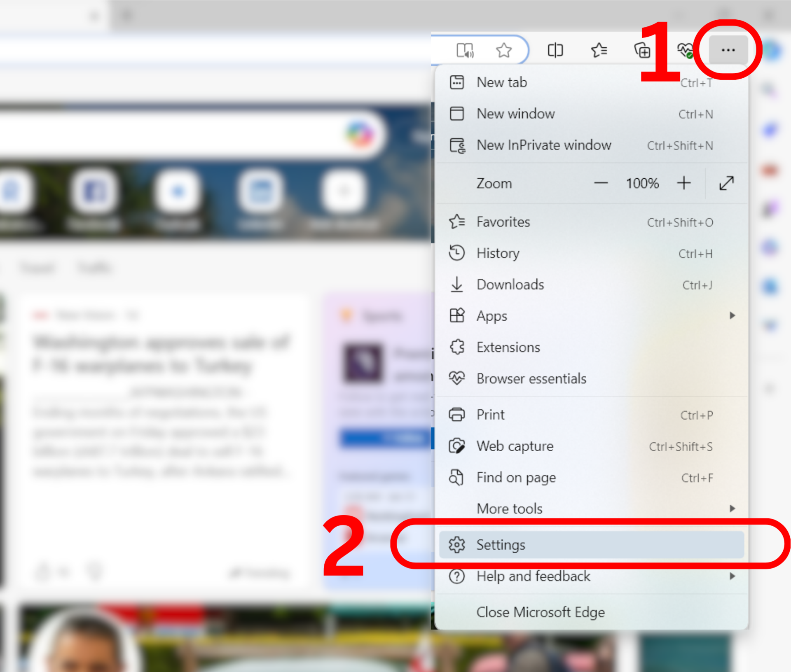Click Close Microsoft Edge
The width and height of the screenshot is (791, 672).
point(541,612)
